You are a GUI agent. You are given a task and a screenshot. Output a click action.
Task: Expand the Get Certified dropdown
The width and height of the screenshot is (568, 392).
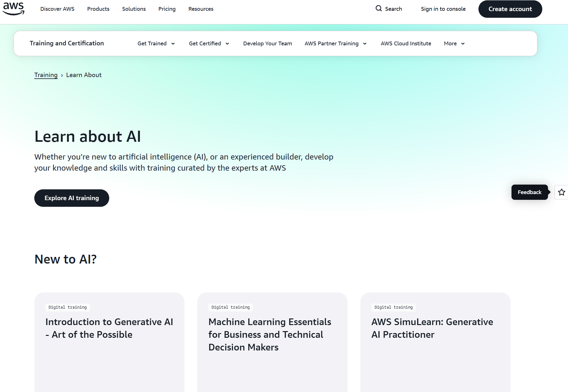209,43
